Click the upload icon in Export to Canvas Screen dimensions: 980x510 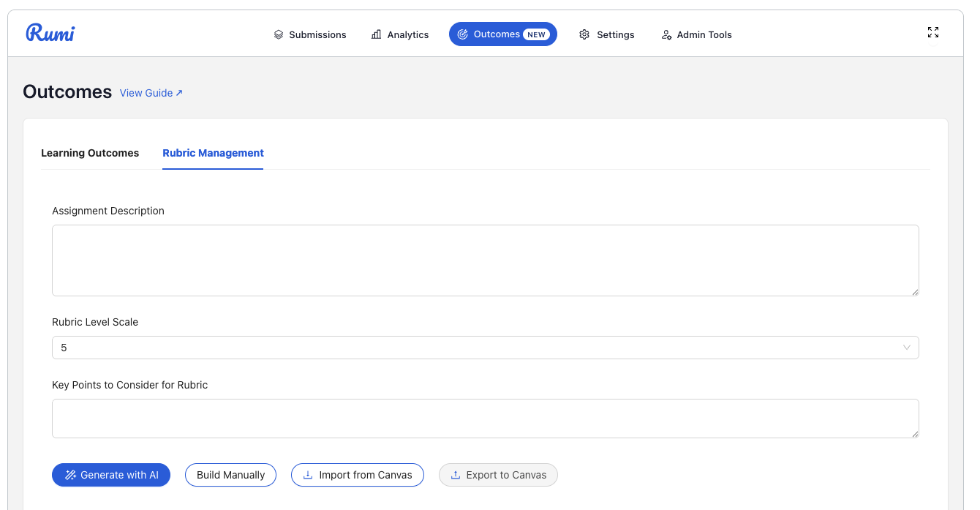(456, 475)
